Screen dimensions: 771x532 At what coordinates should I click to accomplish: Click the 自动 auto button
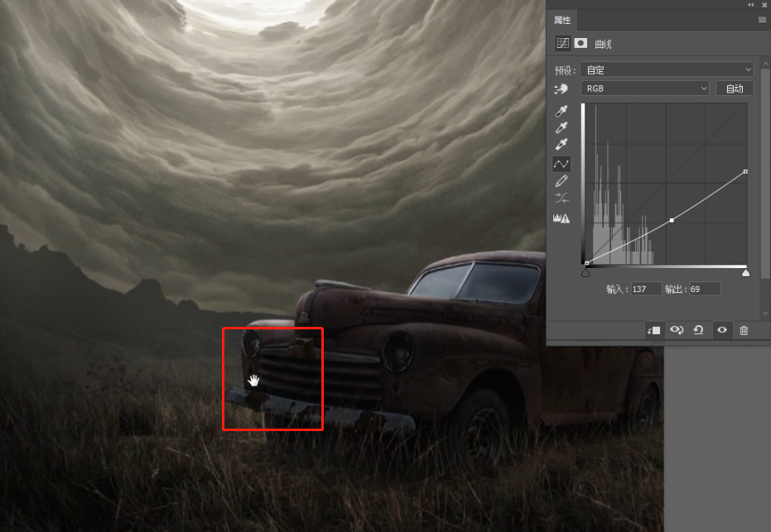pyautogui.click(x=735, y=89)
